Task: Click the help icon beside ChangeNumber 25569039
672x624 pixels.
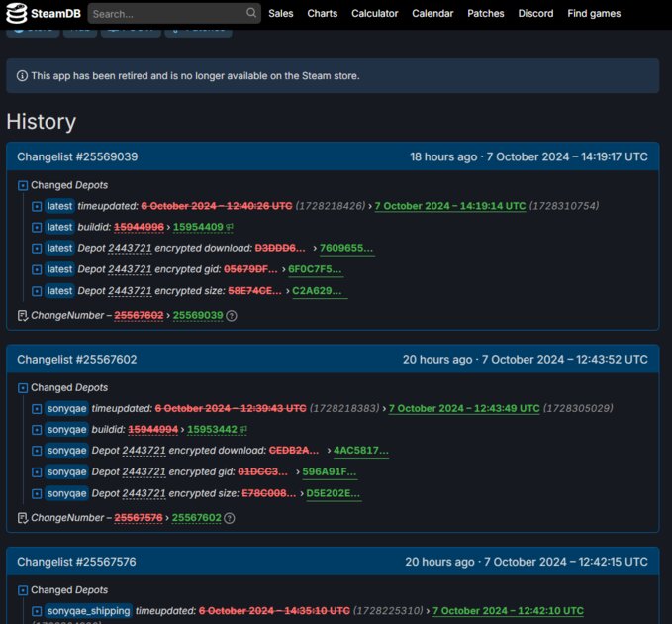Action: pos(232,316)
